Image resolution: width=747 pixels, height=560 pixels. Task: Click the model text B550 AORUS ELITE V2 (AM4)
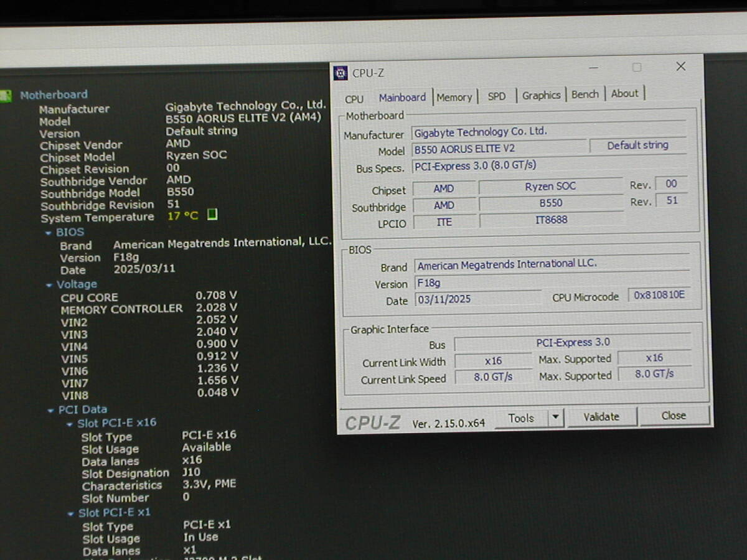243,118
